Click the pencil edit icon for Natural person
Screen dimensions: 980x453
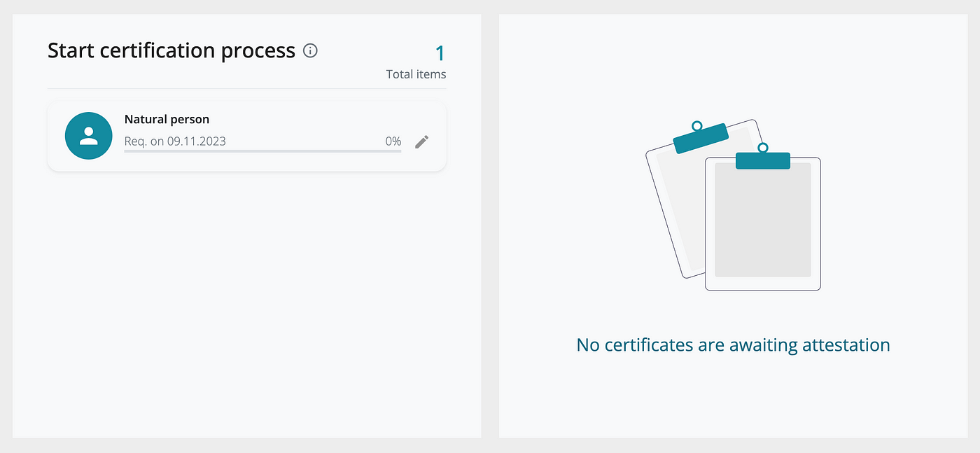coord(421,141)
